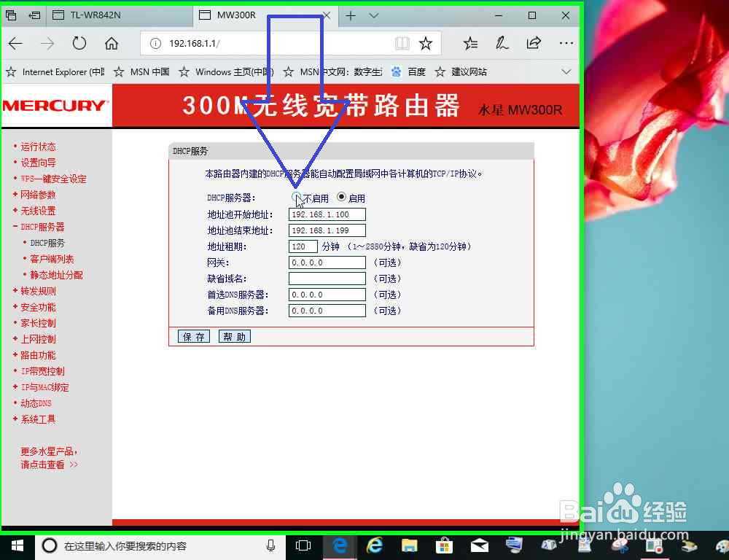The width and height of the screenshot is (729, 560).
Task: Open 动态DNS menu item
Action: (36, 403)
